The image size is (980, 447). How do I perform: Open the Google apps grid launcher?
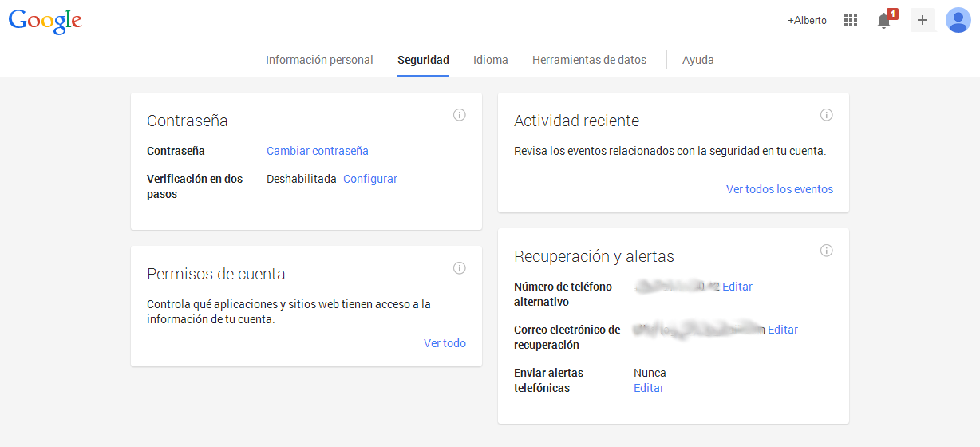[851, 20]
